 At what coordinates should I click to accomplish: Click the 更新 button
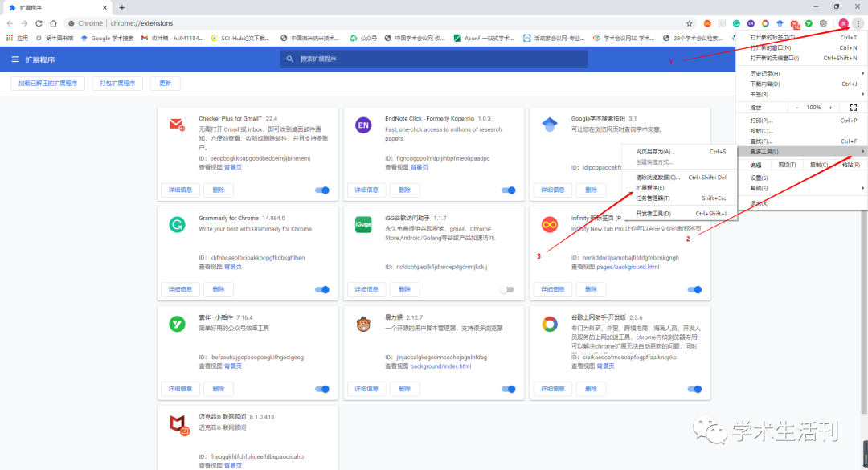[x=165, y=83]
